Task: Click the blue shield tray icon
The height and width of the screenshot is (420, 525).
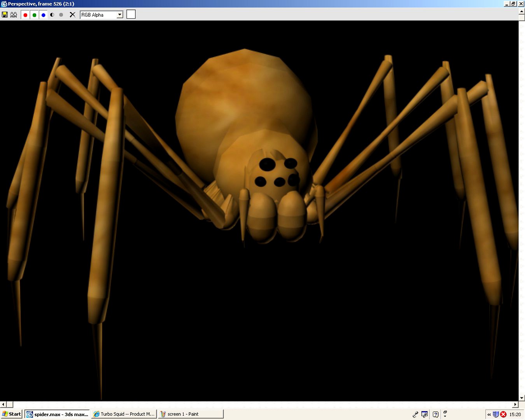Action: [496, 414]
